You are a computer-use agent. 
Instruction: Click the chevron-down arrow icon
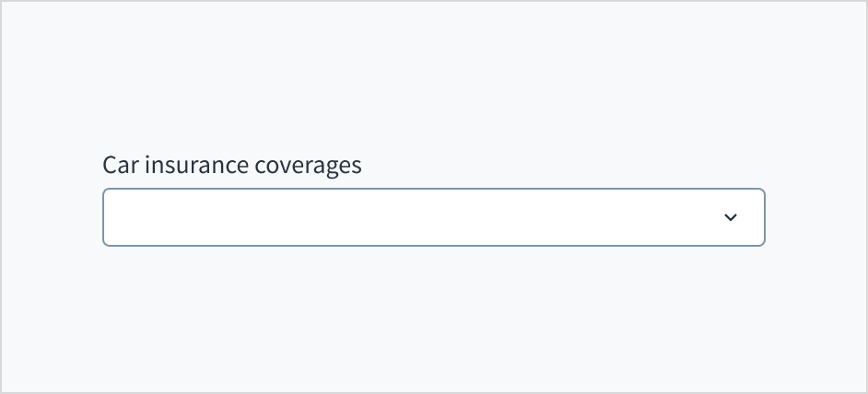point(731,217)
